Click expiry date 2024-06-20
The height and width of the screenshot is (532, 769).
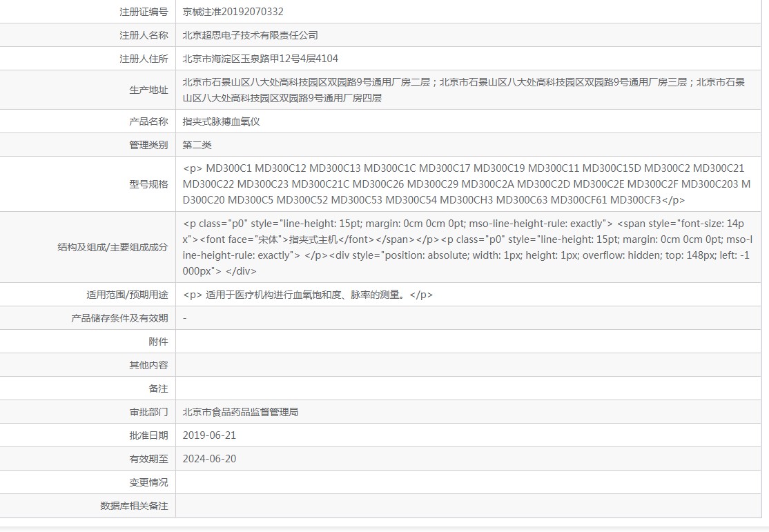[209, 459]
